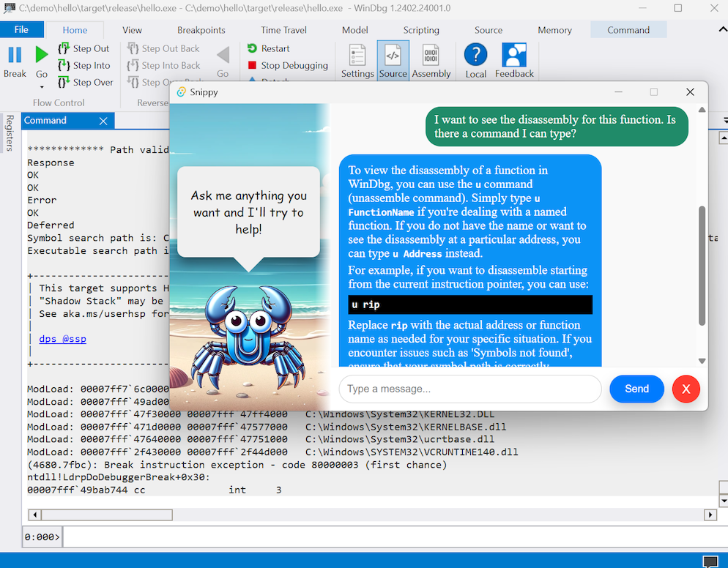Click Step Out in Flow Control
The height and width of the screenshot is (568, 728).
tap(84, 48)
